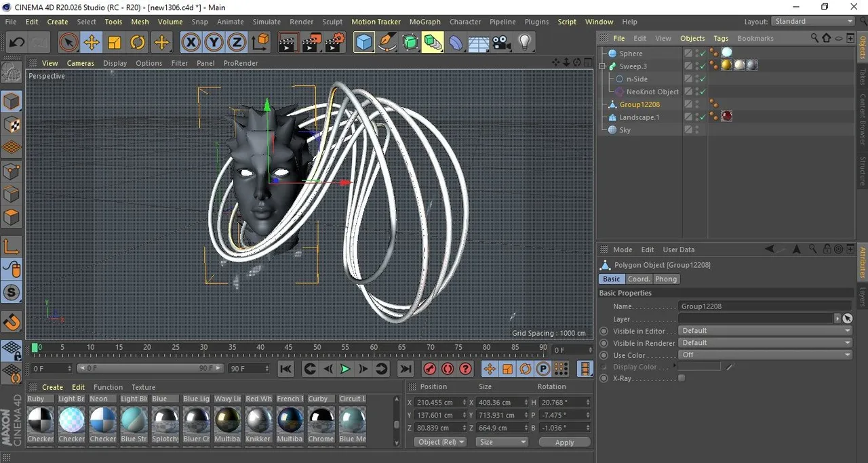Switch to the Phong tab
Screen dimensions: 868x463
tap(666, 279)
